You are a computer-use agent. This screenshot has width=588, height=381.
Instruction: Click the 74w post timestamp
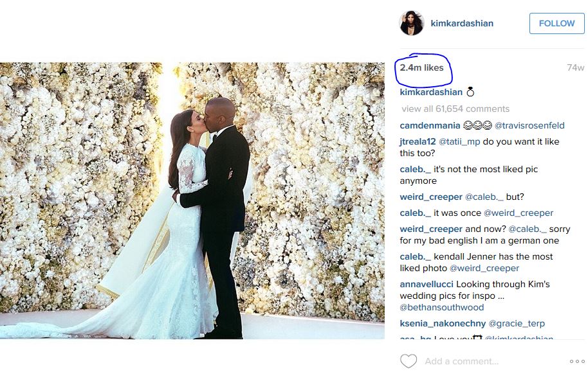click(x=576, y=67)
